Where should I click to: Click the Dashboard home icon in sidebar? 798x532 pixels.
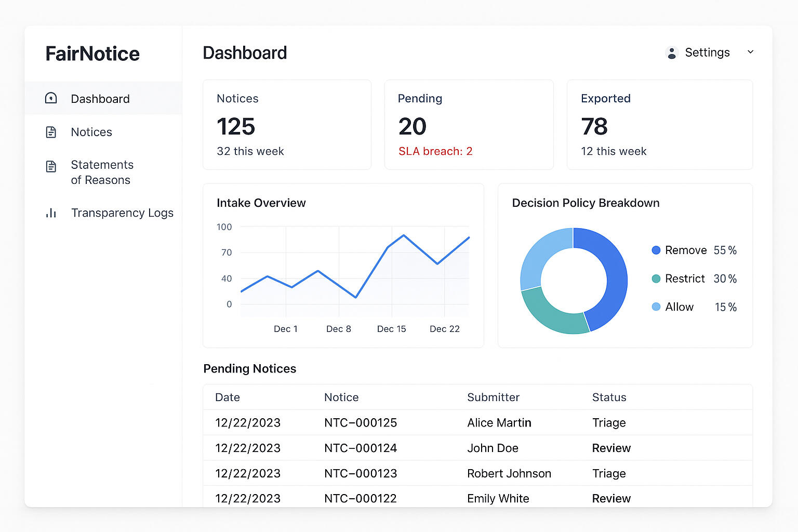pos(51,98)
